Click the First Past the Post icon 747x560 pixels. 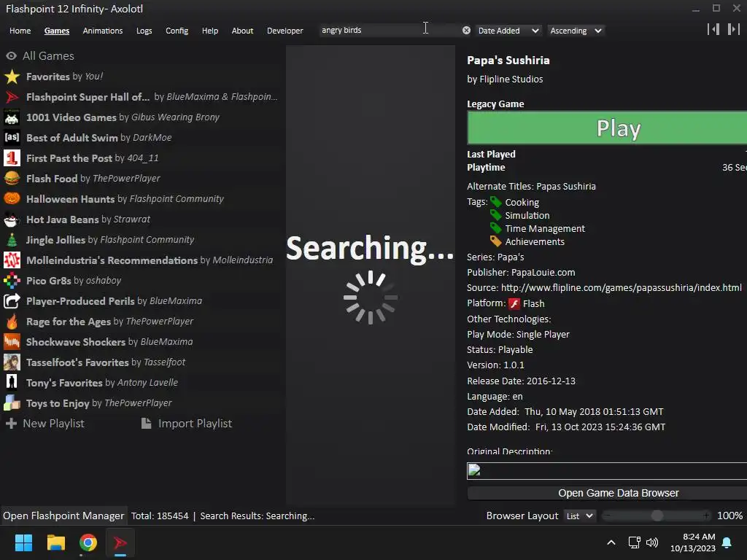[x=12, y=158]
